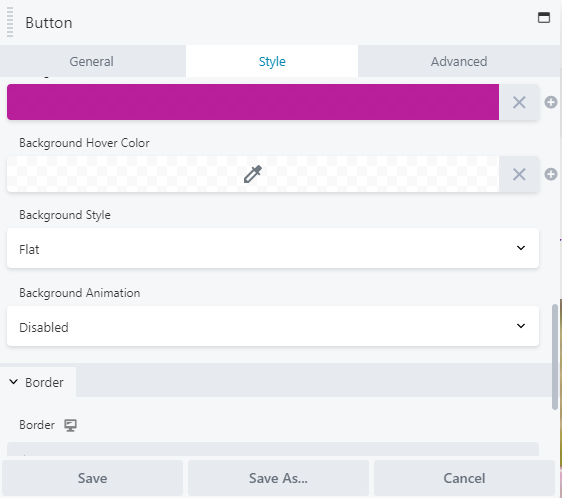Open the Background Style dropdown
This screenshot has width=562, height=498.
(273, 248)
